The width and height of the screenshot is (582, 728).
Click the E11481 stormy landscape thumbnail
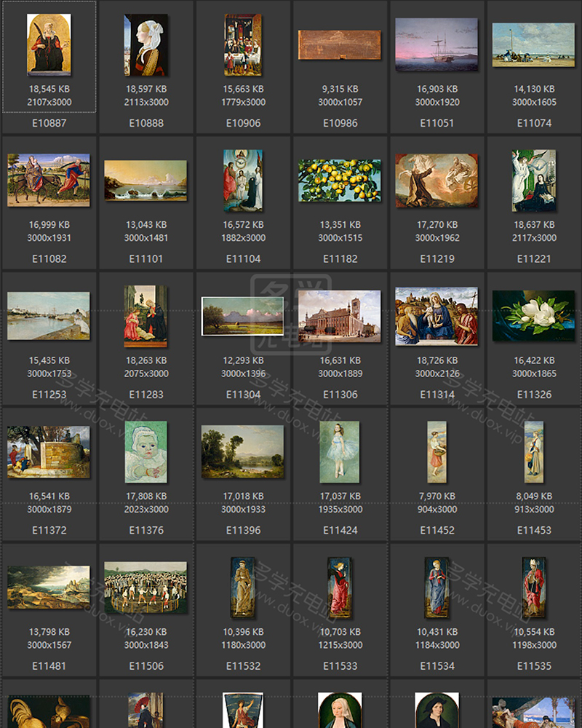49,587
